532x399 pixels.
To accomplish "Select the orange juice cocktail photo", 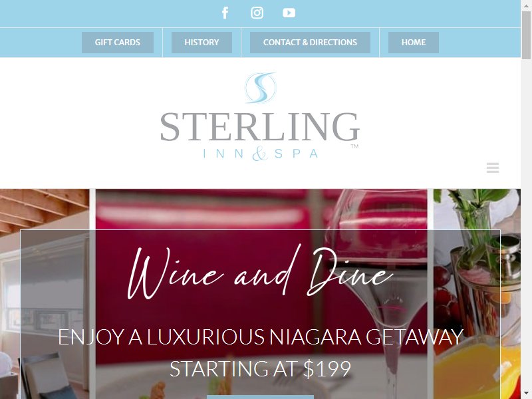I will tap(477, 294).
